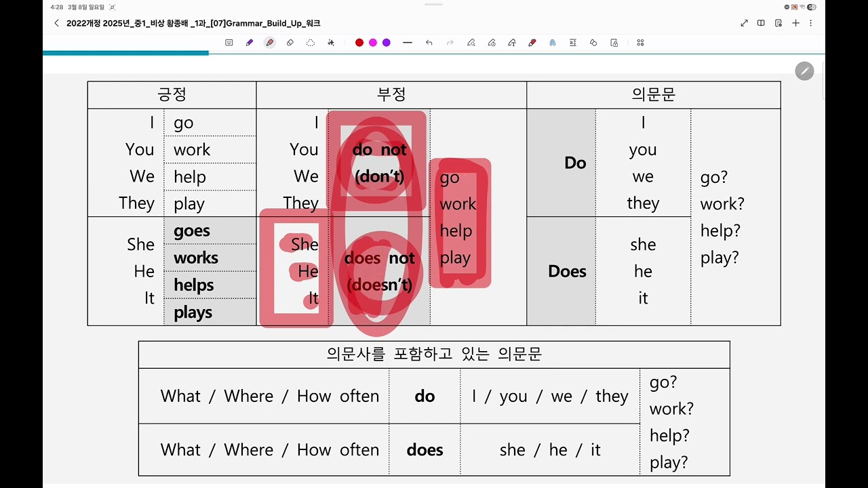Open the blue stylized A text style tool
Screen dimensions: 868x488
[553, 43]
